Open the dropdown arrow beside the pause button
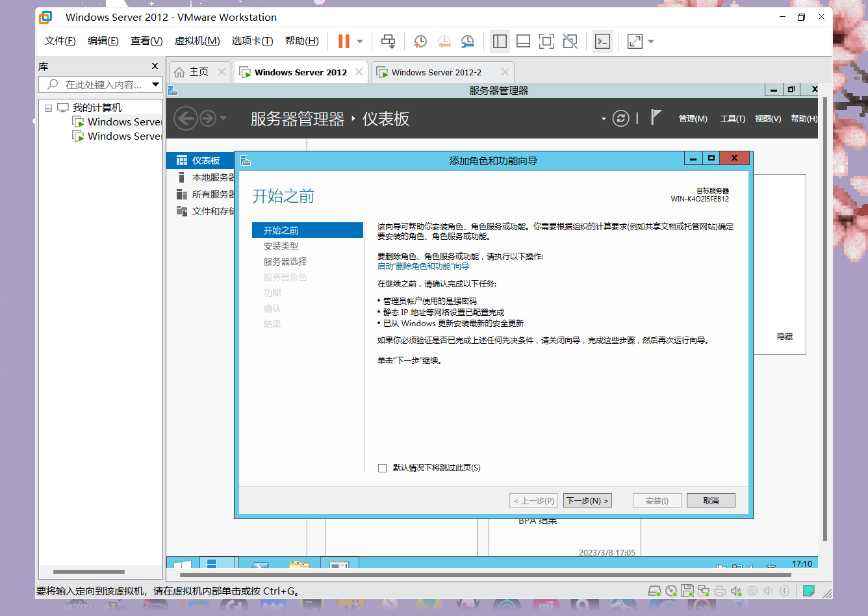 [x=360, y=42]
